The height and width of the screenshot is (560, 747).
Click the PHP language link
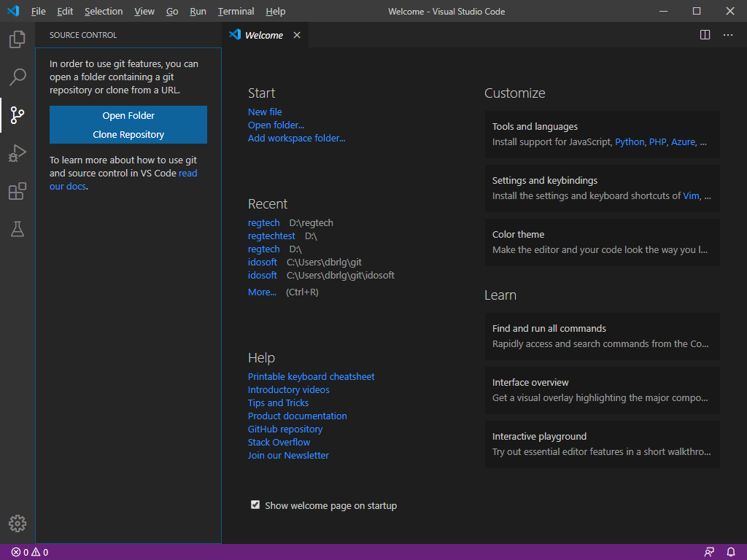657,142
